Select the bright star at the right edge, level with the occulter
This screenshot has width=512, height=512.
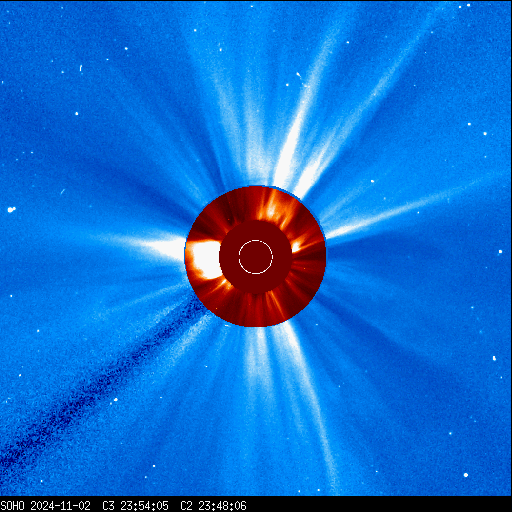tap(500, 252)
